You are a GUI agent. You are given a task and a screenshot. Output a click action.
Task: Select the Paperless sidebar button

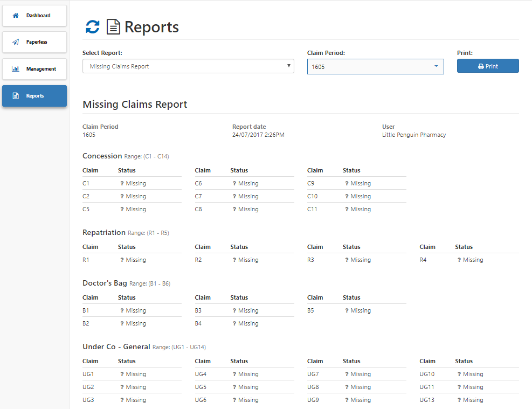pos(34,41)
